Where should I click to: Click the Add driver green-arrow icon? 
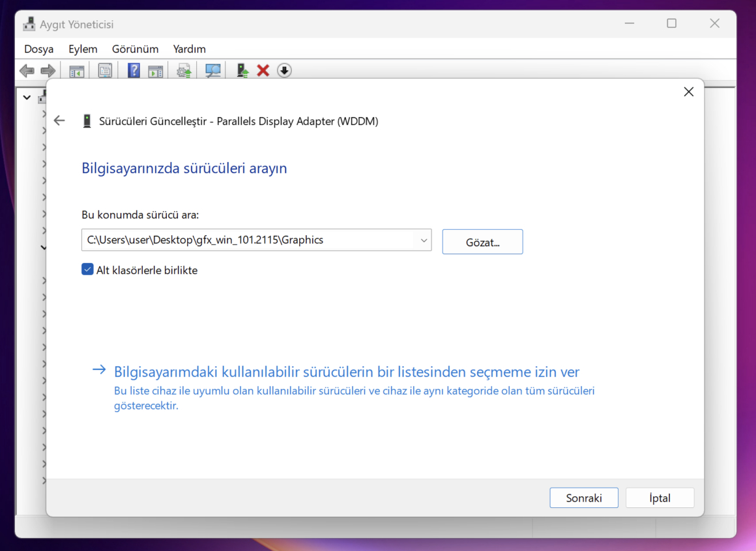[242, 70]
